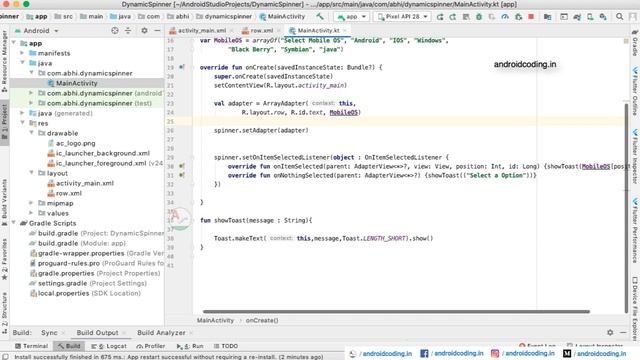Close the MainActivity.kt tab
The width and height of the screenshot is (640, 360).
point(344,31)
